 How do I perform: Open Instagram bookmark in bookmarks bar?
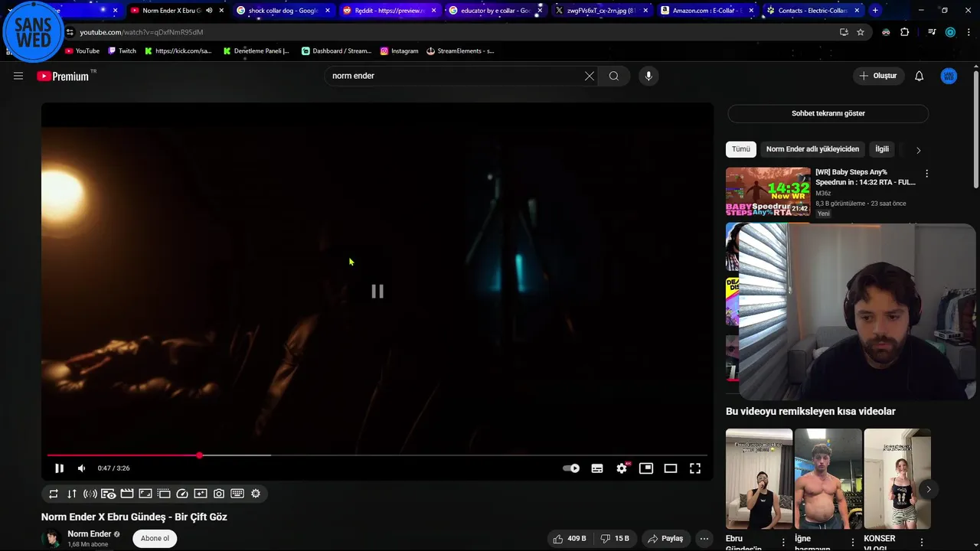point(400,51)
